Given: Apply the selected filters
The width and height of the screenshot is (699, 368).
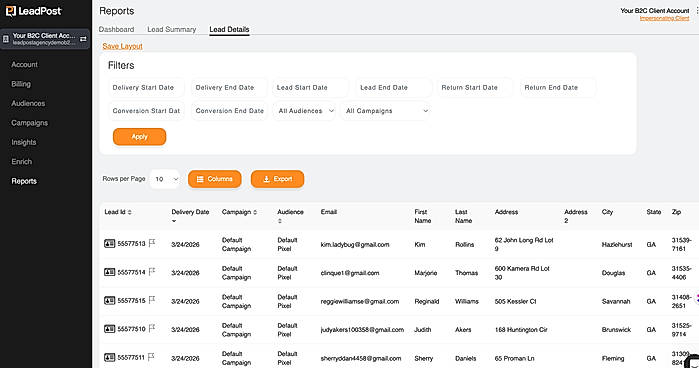Looking at the screenshot, I should [x=140, y=136].
